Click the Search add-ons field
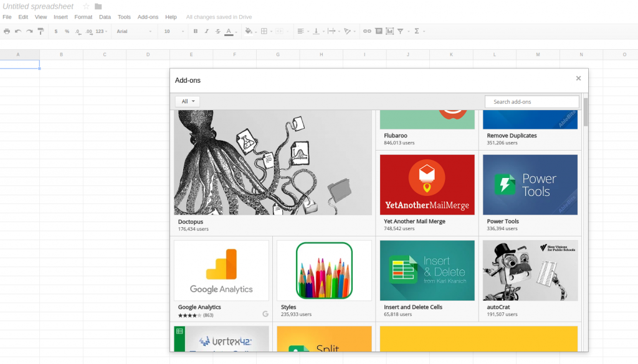The width and height of the screenshot is (638, 364). point(532,101)
